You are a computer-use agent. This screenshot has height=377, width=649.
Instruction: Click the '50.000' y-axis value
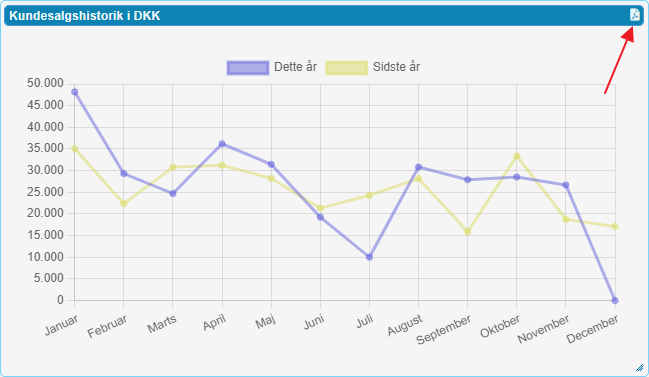(x=46, y=84)
